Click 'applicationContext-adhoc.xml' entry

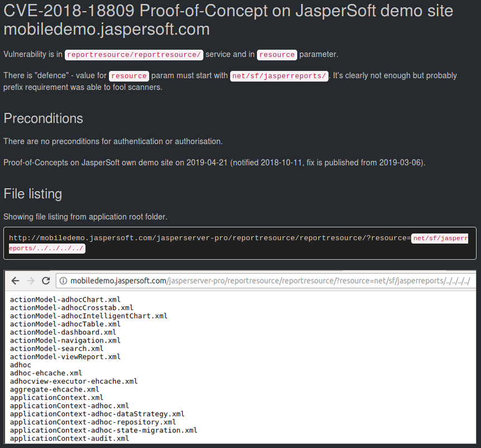pyautogui.click(x=69, y=406)
